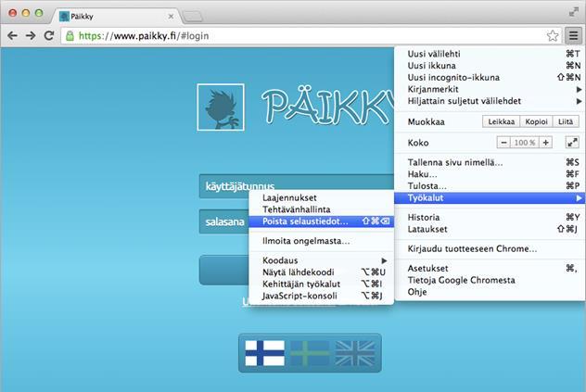The height and width of the screenshot is (392, 586).
Task: Choose Uusi välilehti
Action: point(490,54)
